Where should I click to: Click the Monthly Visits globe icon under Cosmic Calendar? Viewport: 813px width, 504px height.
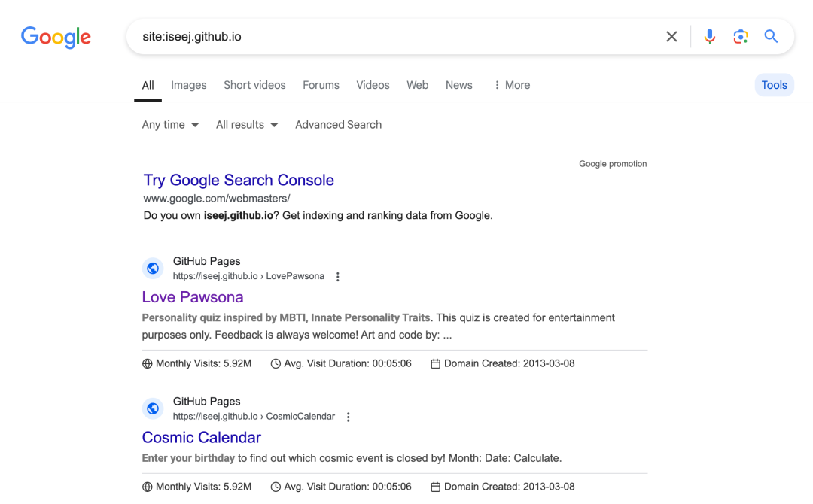tap(148, 487)
